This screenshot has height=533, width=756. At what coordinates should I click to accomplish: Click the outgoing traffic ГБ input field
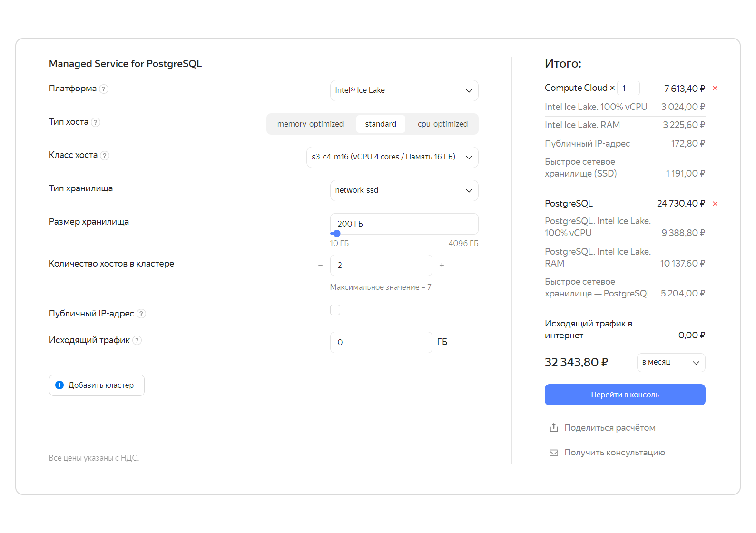(381, 342)
